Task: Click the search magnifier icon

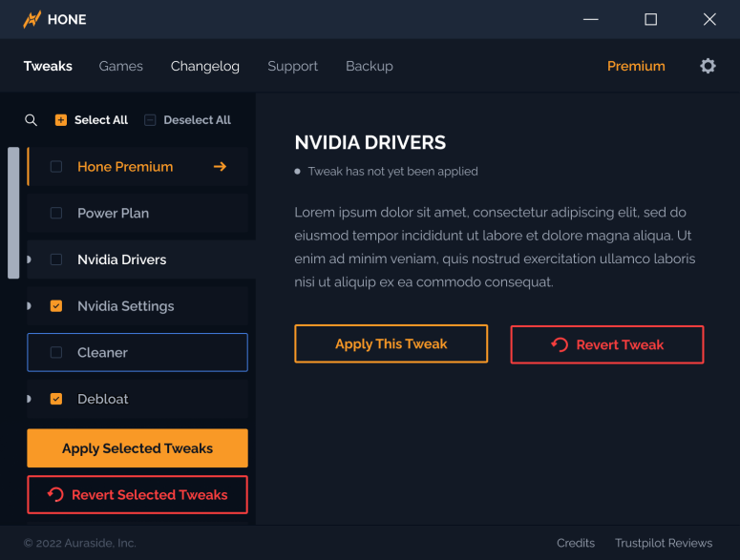Action: tap(31, 120)
